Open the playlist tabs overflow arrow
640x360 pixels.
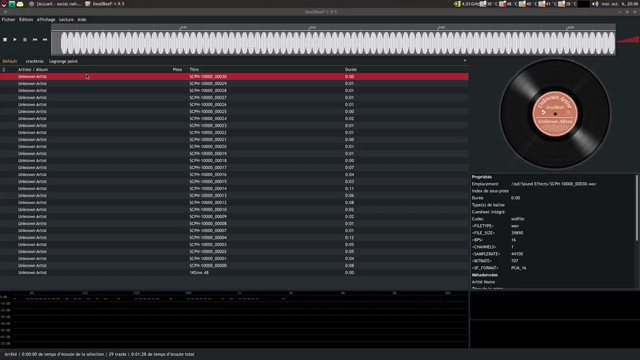pyautogui.click(x=464, y=61)
